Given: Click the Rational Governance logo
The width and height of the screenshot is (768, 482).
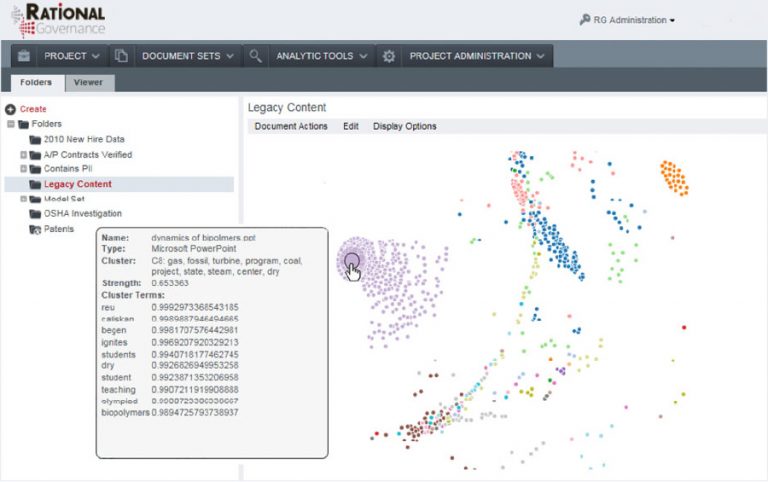Looking at the screenshot, I should tap(58, 20).
